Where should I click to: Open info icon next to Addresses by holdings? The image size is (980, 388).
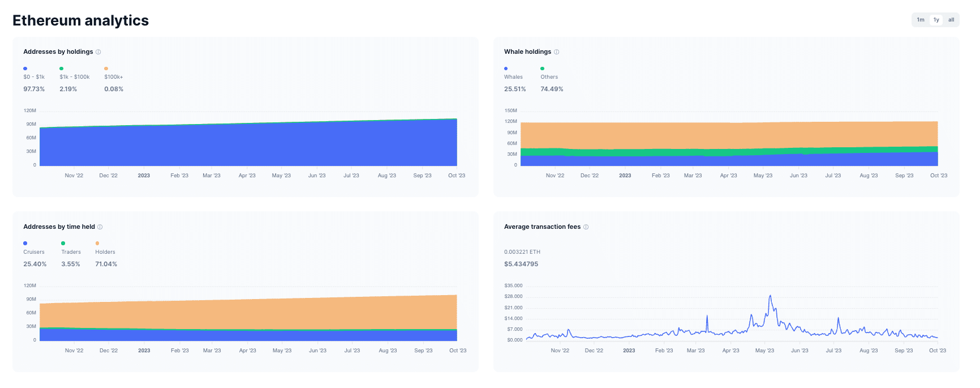click(98, 52)
